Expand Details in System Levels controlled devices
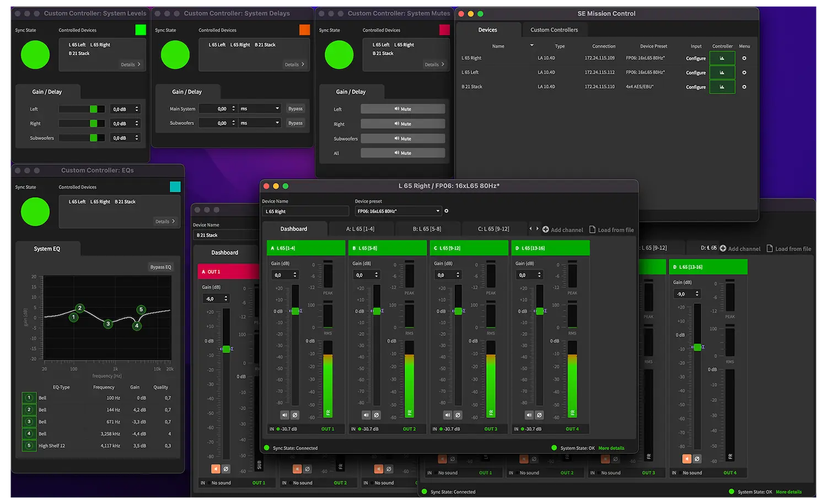This screenshot has width=827, height=504. (131, 64)
